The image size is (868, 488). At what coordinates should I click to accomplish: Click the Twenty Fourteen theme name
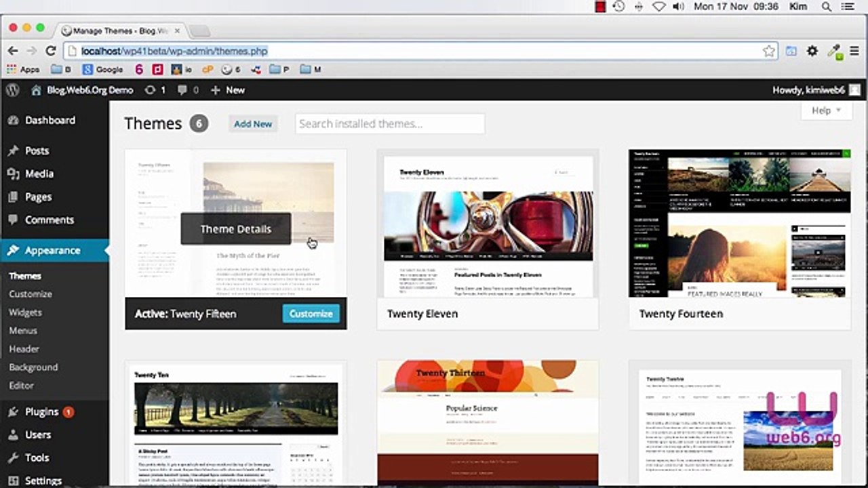pos(681,314)
